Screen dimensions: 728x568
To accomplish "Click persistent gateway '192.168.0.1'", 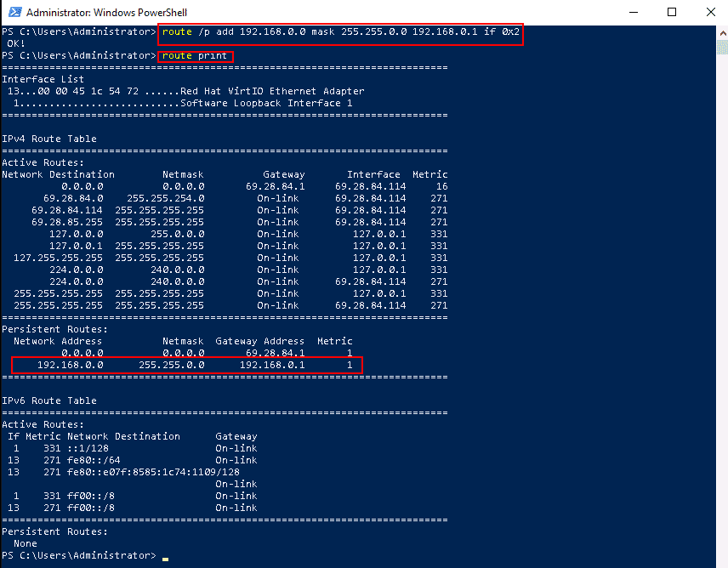I will click(x=272, y=366).
